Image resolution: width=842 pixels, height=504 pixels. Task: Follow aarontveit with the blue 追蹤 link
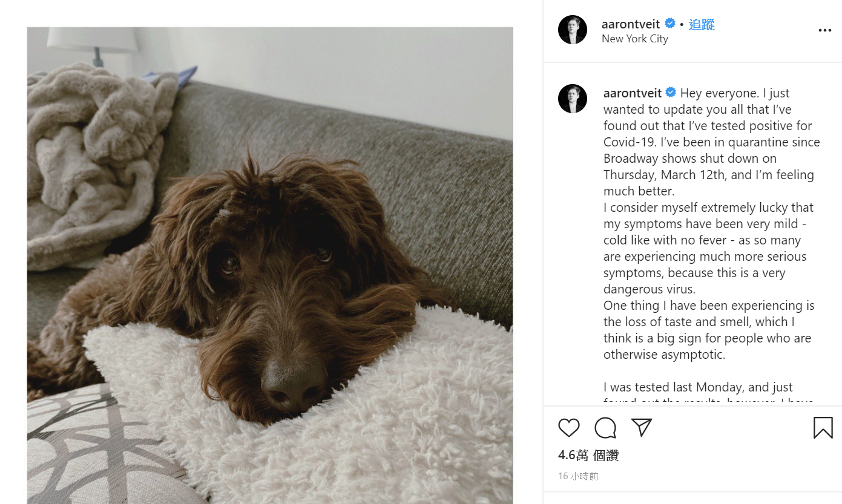point(702,24)
